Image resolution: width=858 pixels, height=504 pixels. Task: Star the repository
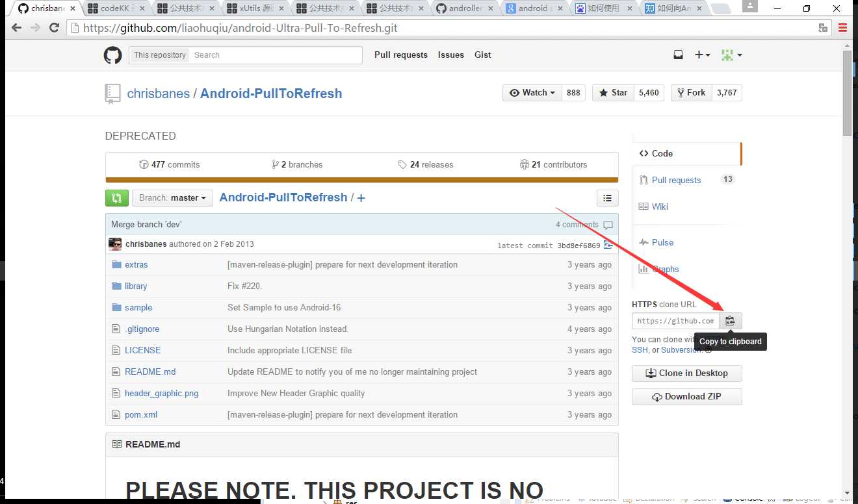(x=613, y=93)
